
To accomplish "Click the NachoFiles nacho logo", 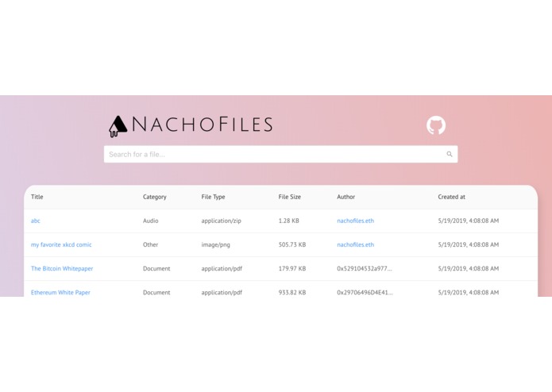I will 118,126.
